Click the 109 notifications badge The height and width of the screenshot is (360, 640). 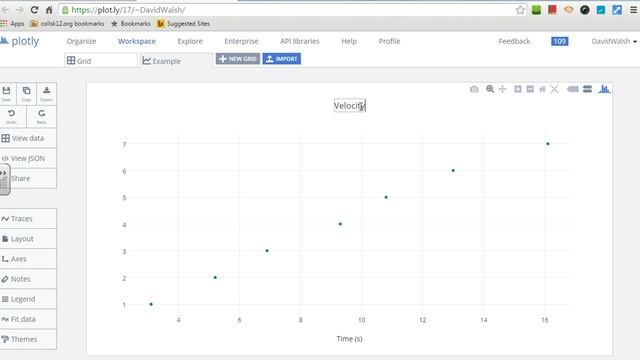[x=560, y=41]
